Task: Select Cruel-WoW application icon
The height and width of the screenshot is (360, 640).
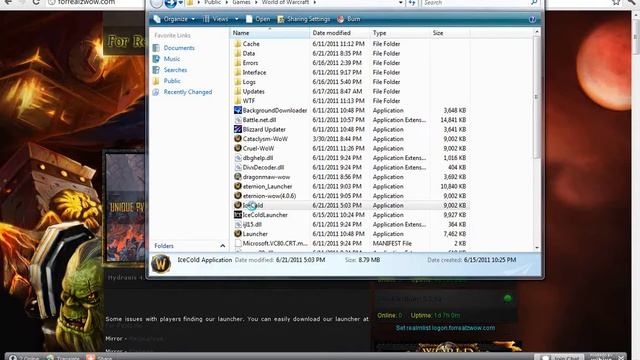Action: coord(238,148)
